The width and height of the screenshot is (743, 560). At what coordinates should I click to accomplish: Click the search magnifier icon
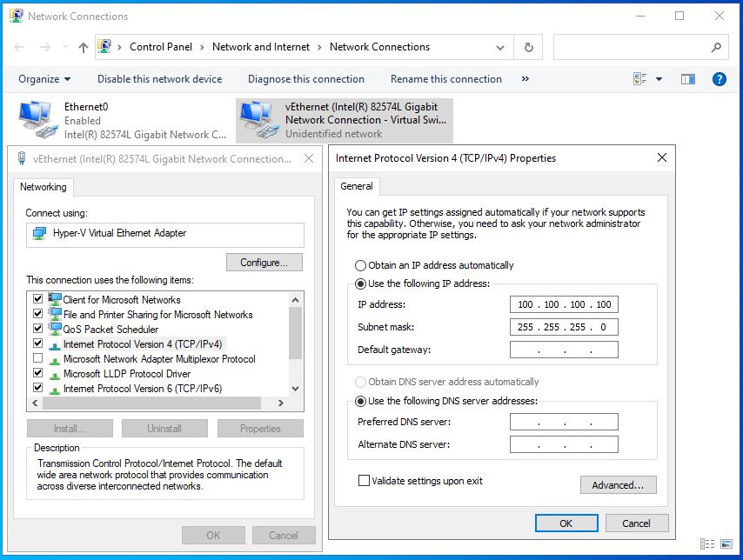click(716, 47)
